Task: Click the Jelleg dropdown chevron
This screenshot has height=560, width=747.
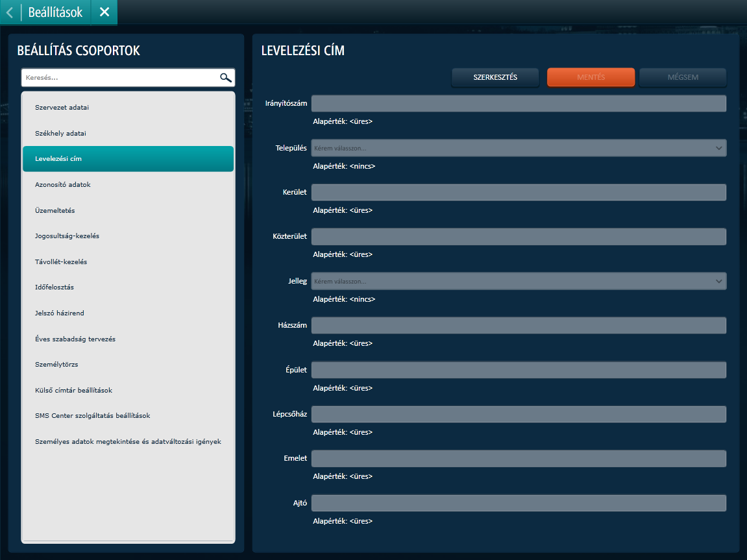Action: (x=718, y=281)
